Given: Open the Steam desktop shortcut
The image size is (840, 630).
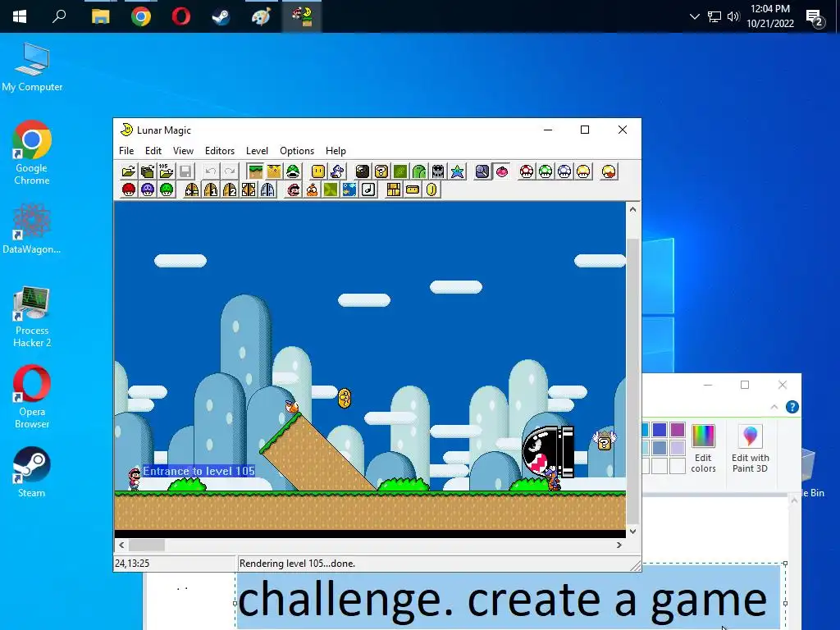Looking at the screenshot, I should [x=32, y=472].
